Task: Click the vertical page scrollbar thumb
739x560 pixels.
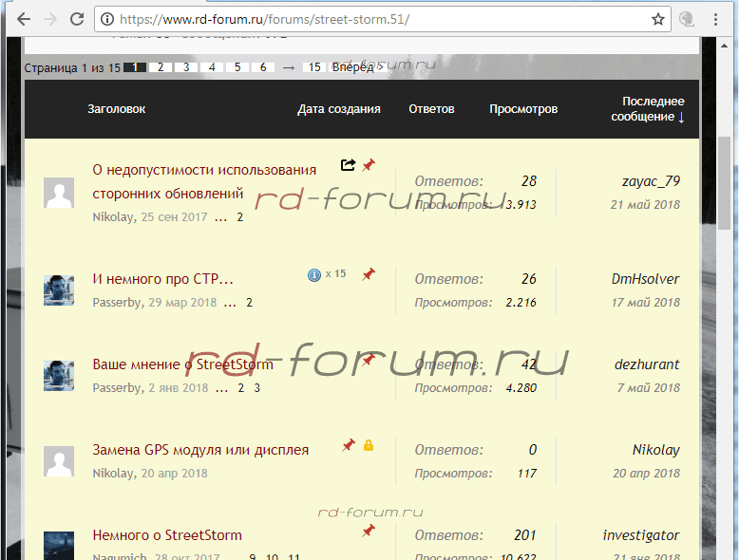Action: (725, 180)
